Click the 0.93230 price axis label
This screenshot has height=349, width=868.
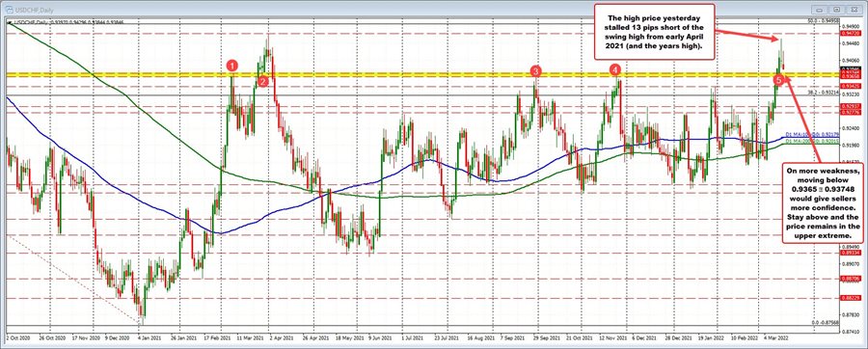(852, 94)
